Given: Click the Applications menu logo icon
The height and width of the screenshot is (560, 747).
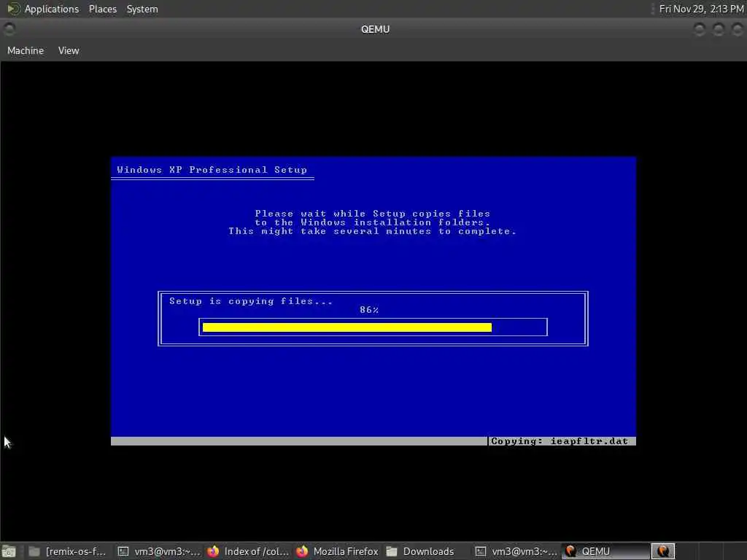Looking at the screenshot, I should point(13,9).
